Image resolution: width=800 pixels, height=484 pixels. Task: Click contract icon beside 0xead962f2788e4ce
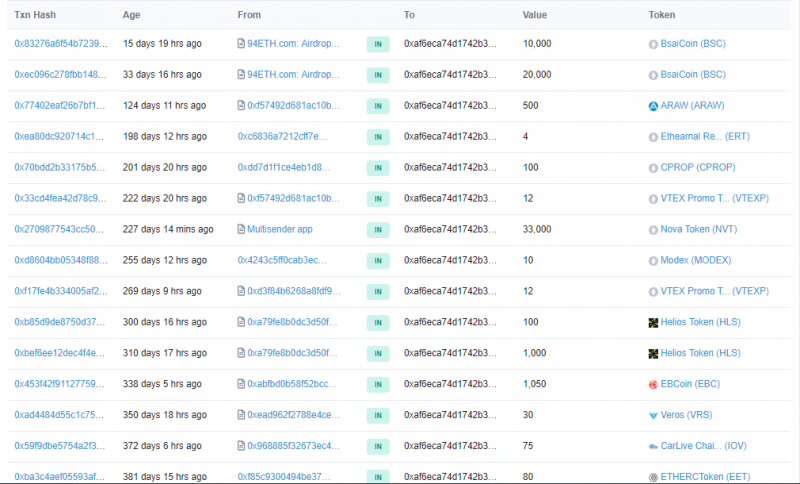[x=241, y=415]
